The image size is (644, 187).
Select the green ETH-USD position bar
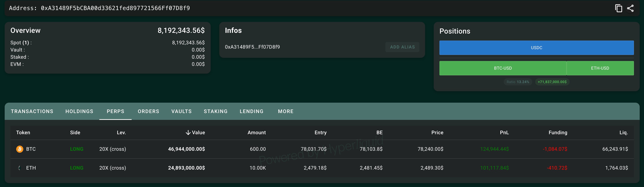click(x=600, y=68)
